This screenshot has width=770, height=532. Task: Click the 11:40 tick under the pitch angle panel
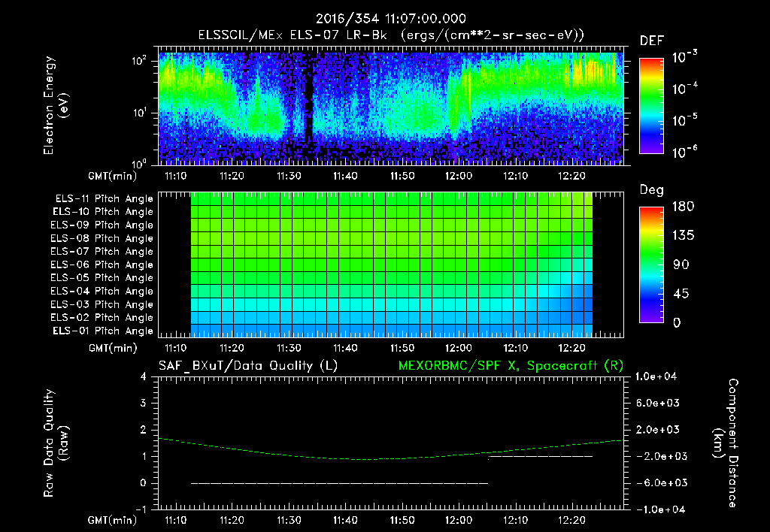pyautogui.click(x=345, y=348)
